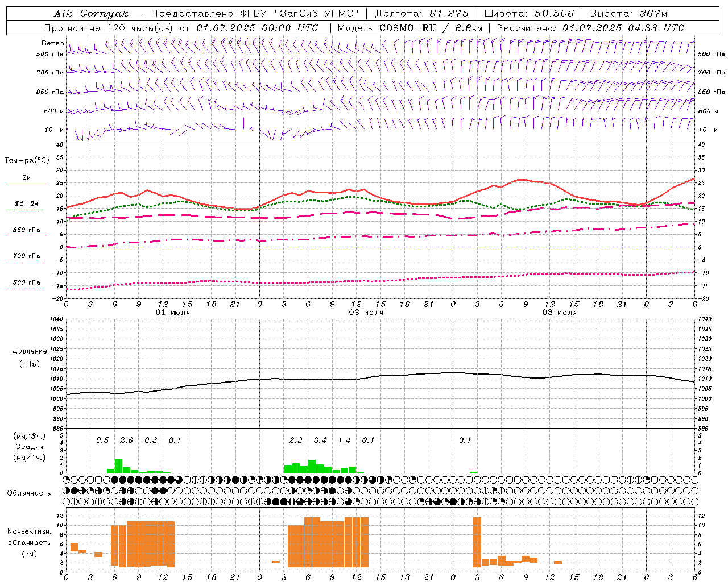Click the Ветер panel label

pos(53,43)
